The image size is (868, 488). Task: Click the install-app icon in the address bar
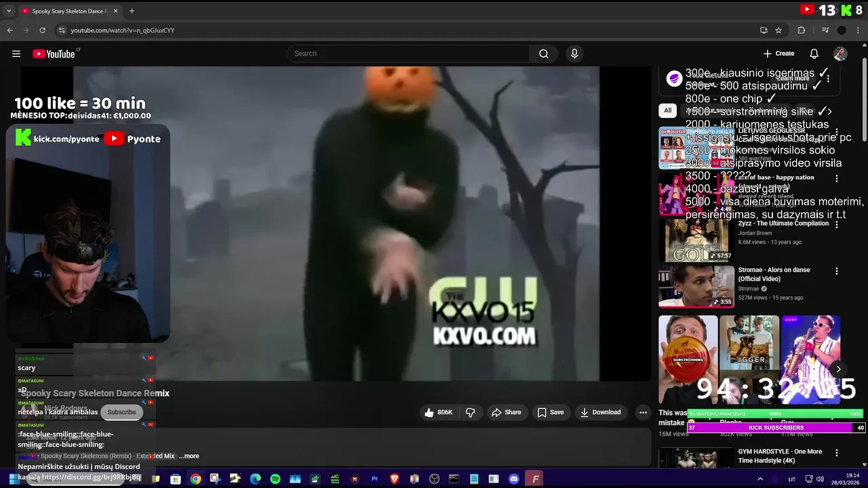[x=764, y=30]
